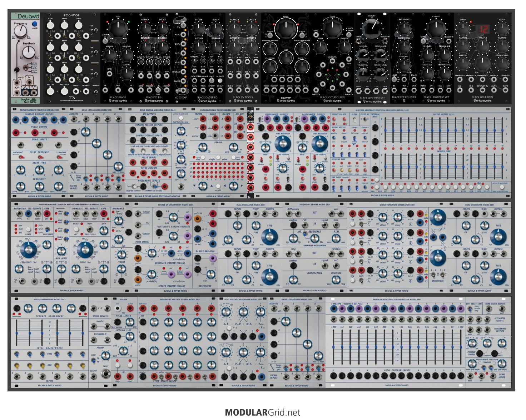Click the Black VC EG ATTACK knob
The image size is (526, 420).
pos(145,29)
